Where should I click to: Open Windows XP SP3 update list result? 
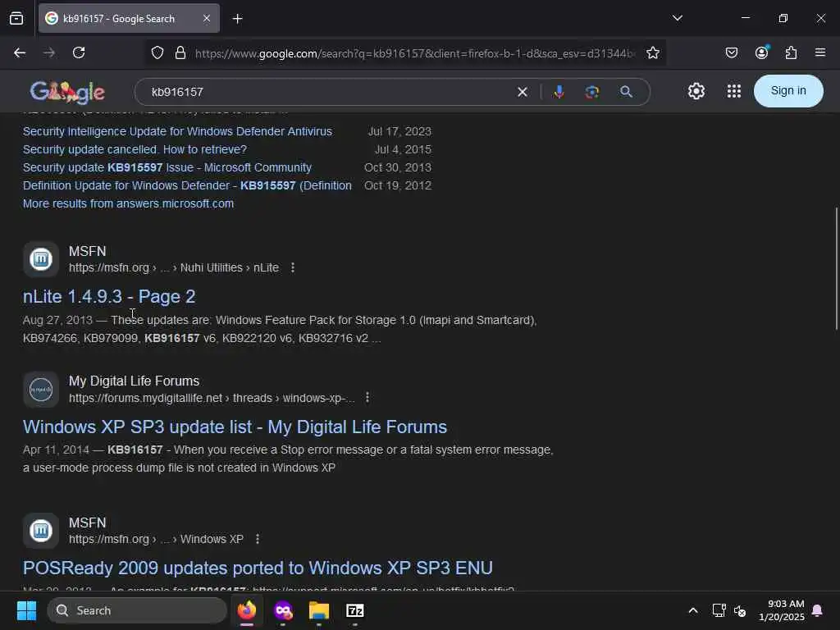click(235, 427)
